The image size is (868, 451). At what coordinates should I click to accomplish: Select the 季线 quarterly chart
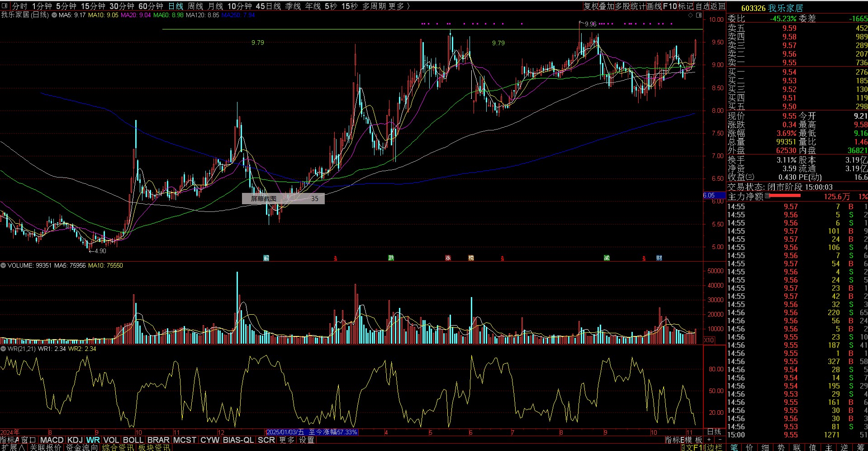[293, 6]
